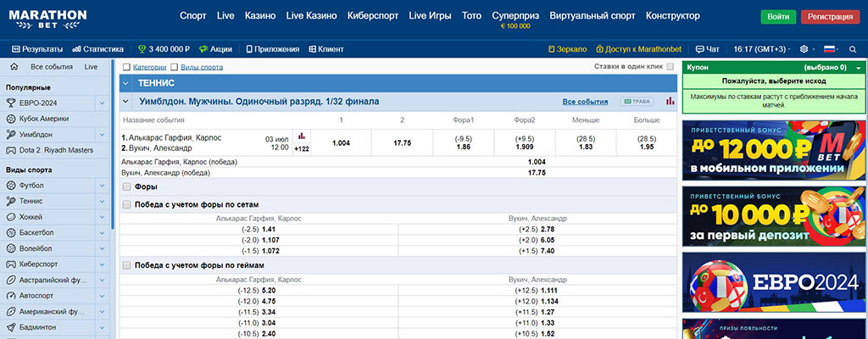
Task: Tick the Виды спорта checkbox
Action: [175, 67]
